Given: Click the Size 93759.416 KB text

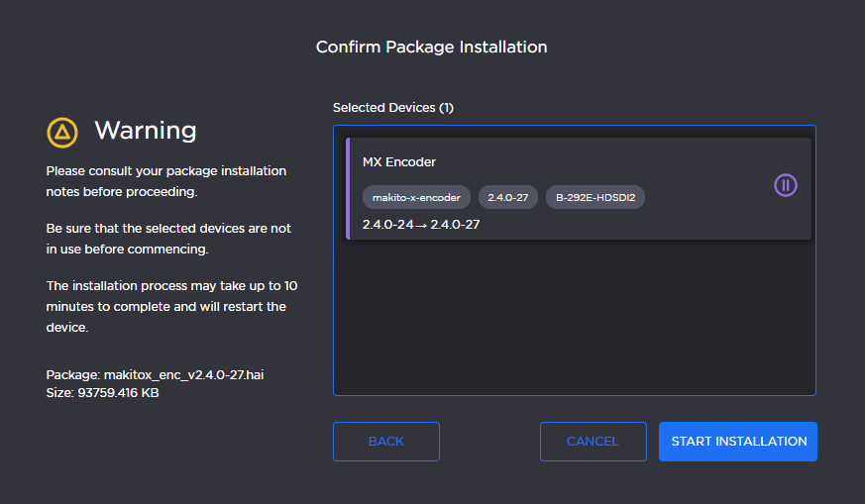Looking at the screenshot, I should point(102,392).
